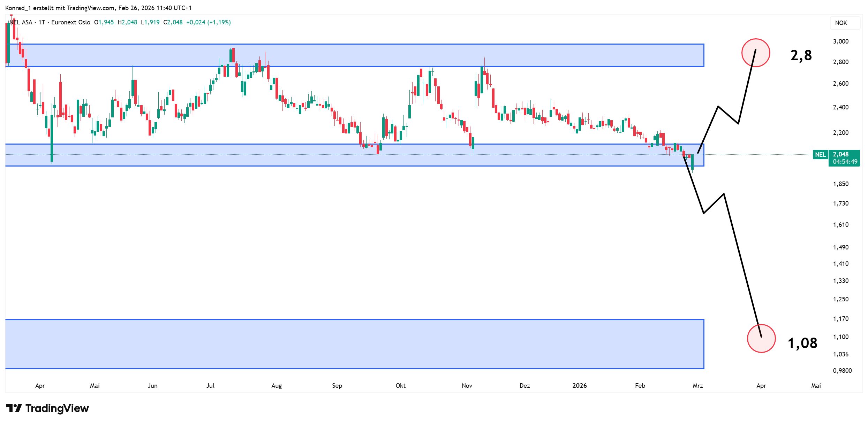Screen dimensions: 868x424
Task: Click the 2026 year time-axis label
Action: point(579,386)
